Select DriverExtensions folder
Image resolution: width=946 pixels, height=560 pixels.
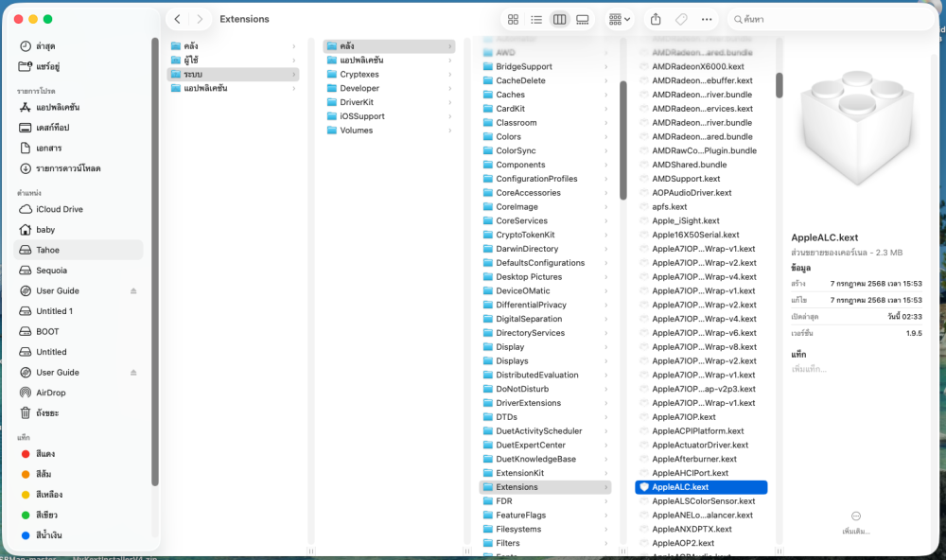click(x=546, y=403)
